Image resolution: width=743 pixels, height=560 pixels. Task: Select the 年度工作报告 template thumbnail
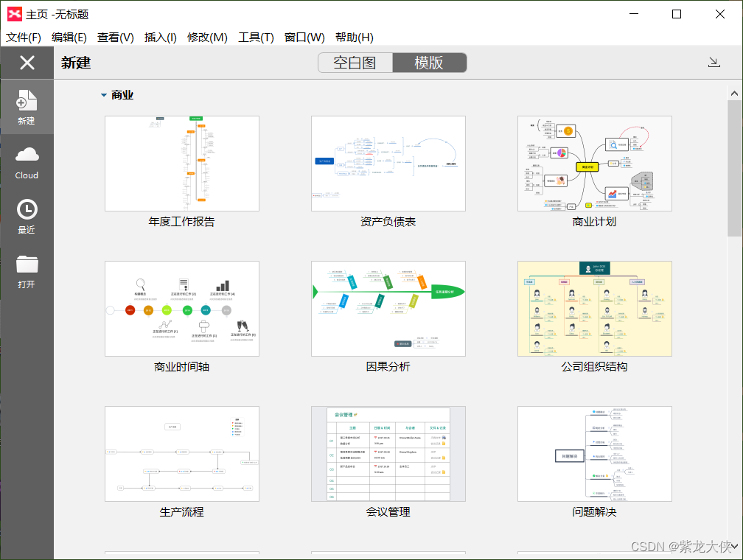click(182, 164)
